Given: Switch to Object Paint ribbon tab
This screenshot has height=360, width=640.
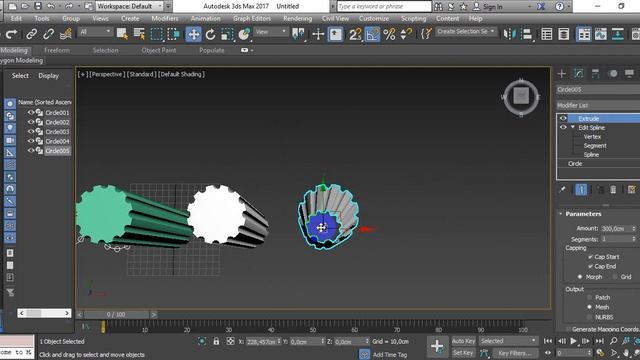Looking at the screenshot, I should point(159,50).
